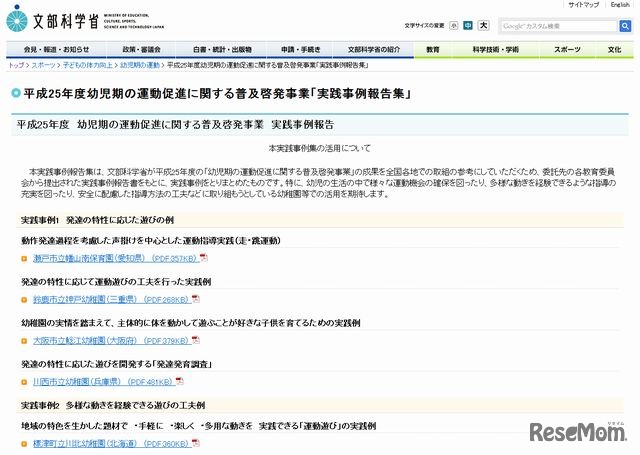Click the 幼児期の運動 breadcrumb

(140, 65)
